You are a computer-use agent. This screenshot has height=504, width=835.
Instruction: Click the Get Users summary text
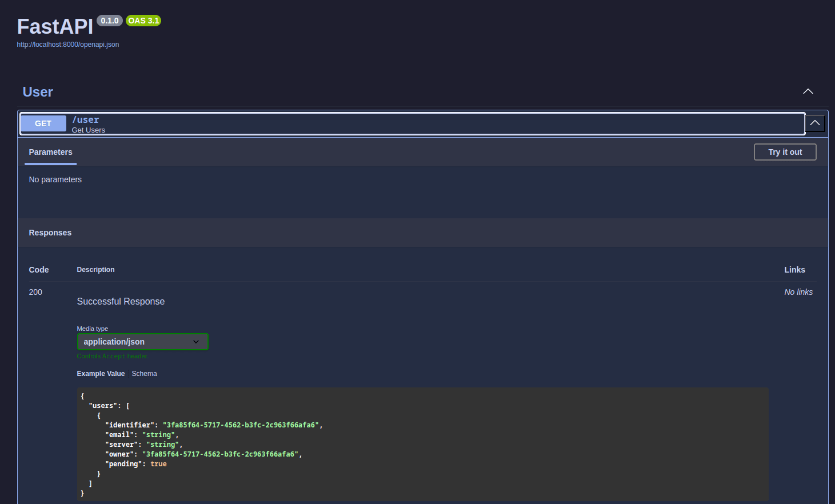(x=88, y=130)
